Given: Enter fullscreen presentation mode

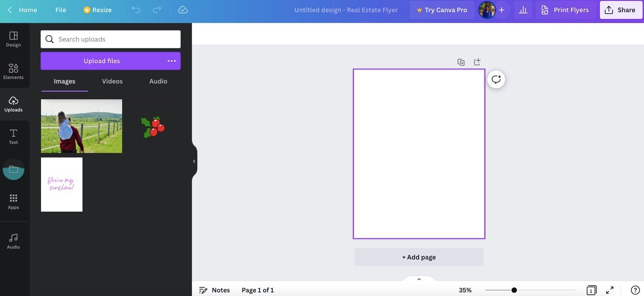Looking at the screenshot, I should point(610,290).
